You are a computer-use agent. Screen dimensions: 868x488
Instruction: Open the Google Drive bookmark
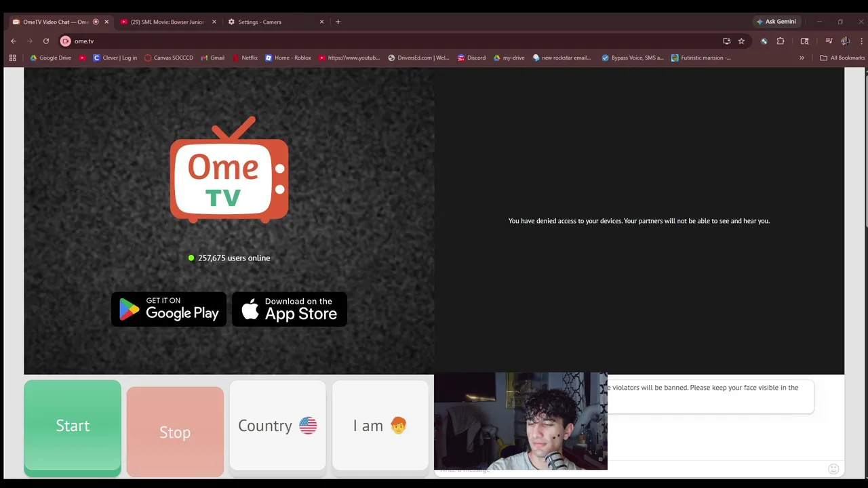[x=51, y=58]
